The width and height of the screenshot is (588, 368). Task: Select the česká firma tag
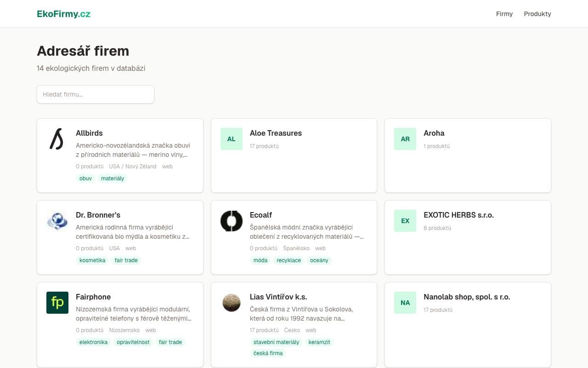[x=268, y=353]
